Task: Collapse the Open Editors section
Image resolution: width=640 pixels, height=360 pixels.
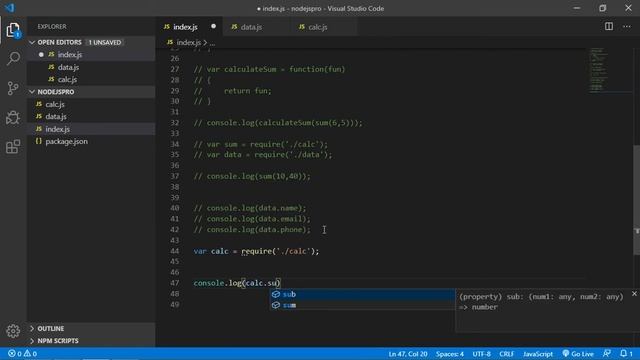Action: click(32, 42)
